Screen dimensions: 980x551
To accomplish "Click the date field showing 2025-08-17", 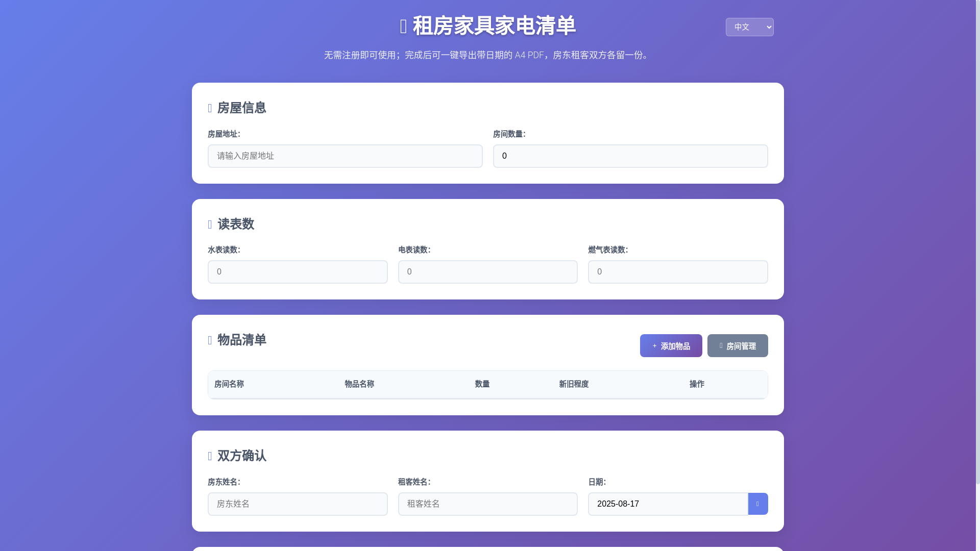I will point(668,504).
